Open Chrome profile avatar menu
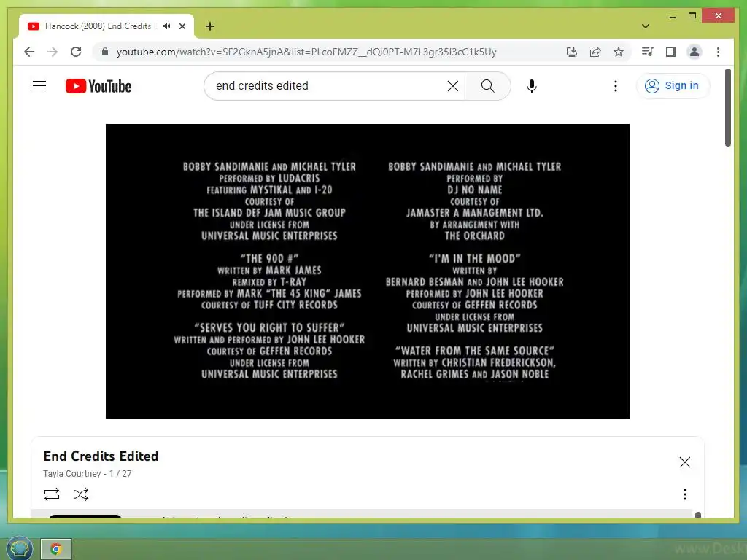Viewport: 747px width, 560px height. point(694,52)
